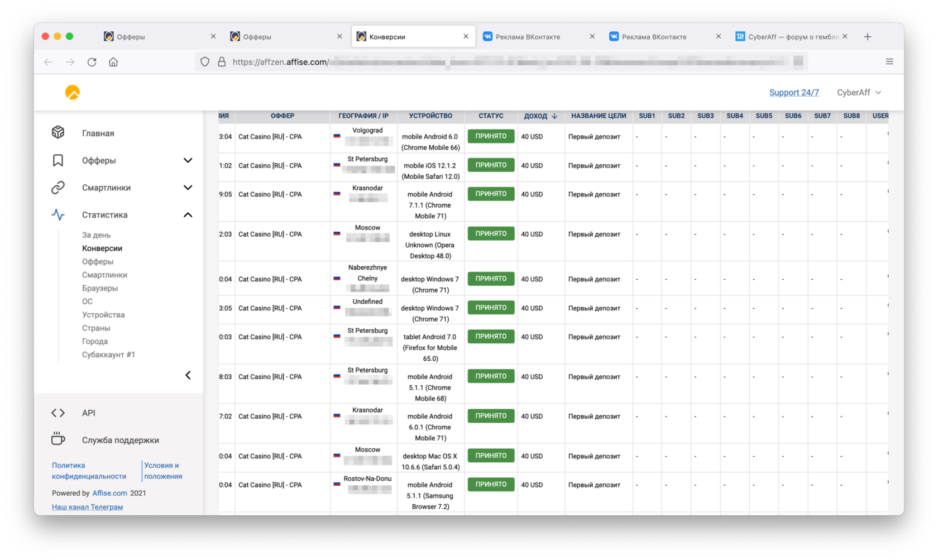
Task: Select Города under Статистика
Action: 95,341
